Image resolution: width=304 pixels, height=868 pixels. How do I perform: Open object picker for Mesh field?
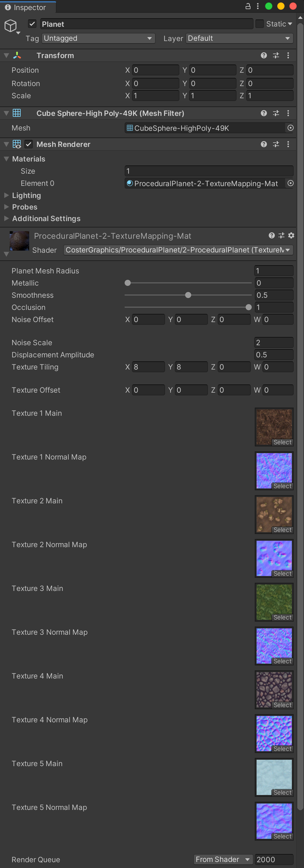290,128
